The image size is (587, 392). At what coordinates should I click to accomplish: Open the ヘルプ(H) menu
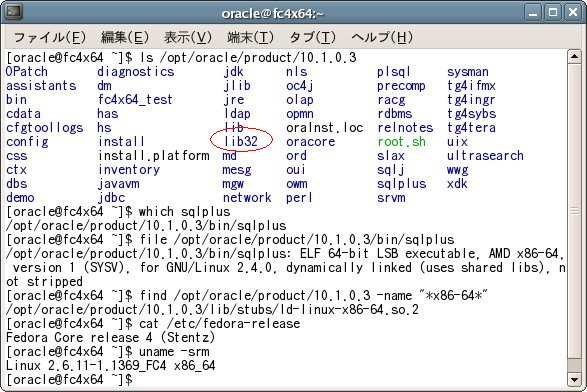pos(382,37)
